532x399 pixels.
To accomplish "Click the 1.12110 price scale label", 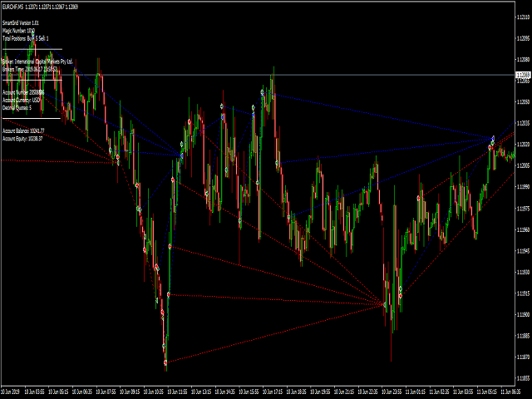I will (524, 17).
